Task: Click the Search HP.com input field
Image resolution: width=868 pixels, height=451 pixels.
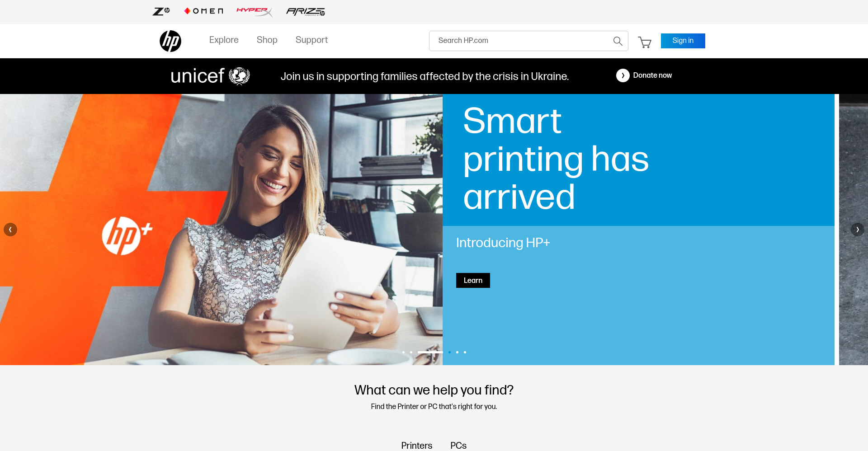Action: 520,41
